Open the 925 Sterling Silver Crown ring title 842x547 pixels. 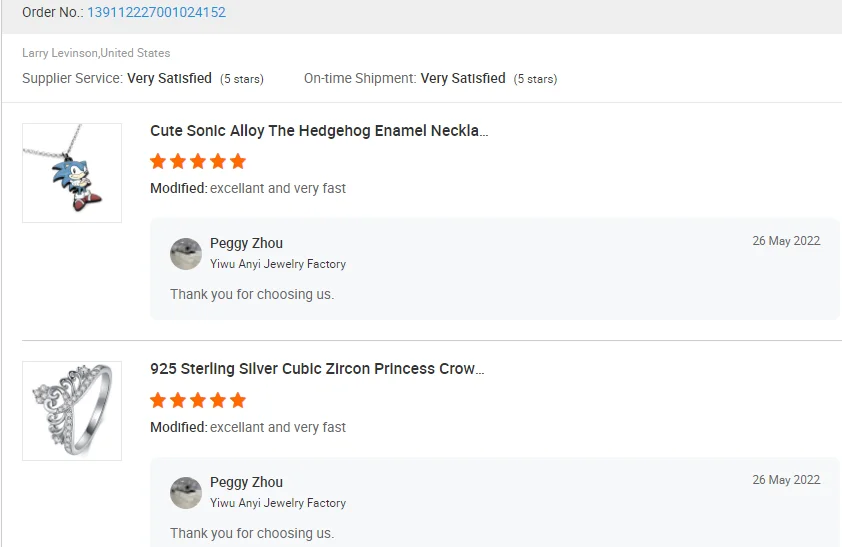coord(317,369)
